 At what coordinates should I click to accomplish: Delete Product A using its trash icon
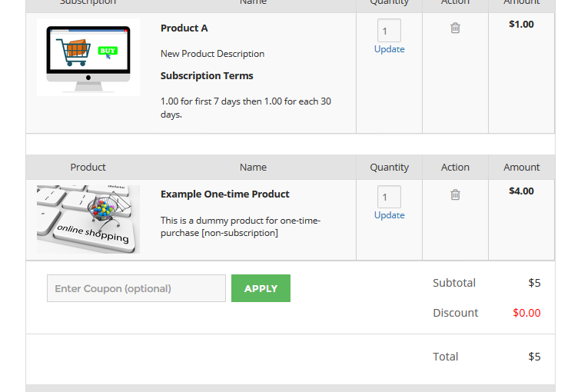click(x=455, y=28)
